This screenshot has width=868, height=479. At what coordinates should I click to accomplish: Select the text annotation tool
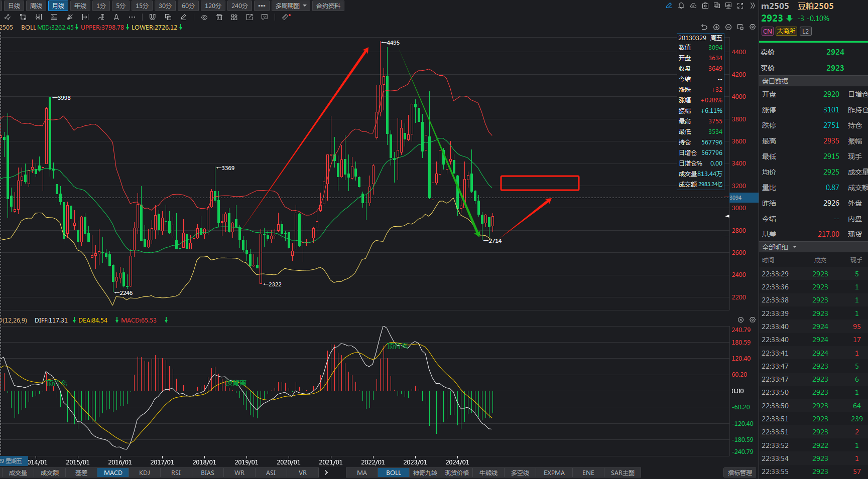click(x=116, y=17)
